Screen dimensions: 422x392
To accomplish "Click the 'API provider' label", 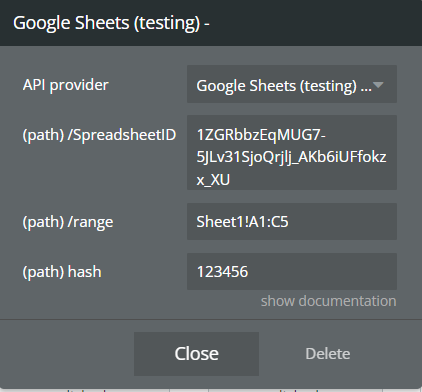I will coord(65,85).
